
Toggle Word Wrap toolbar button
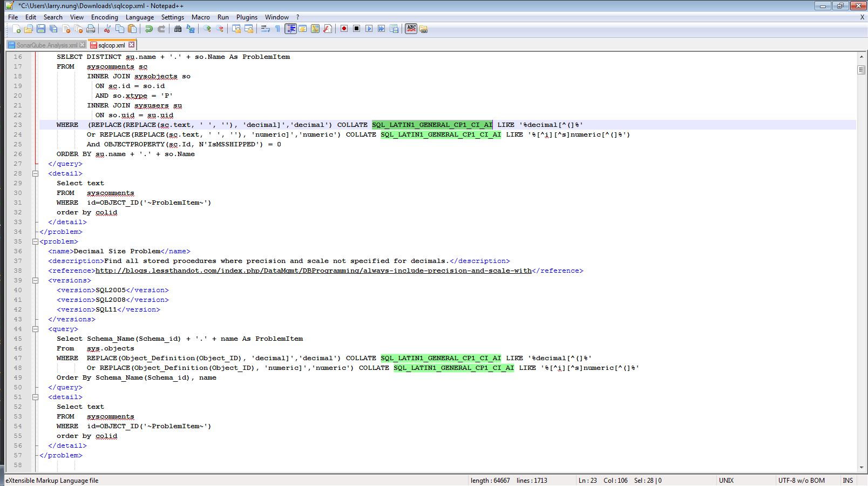pos(266,29)
